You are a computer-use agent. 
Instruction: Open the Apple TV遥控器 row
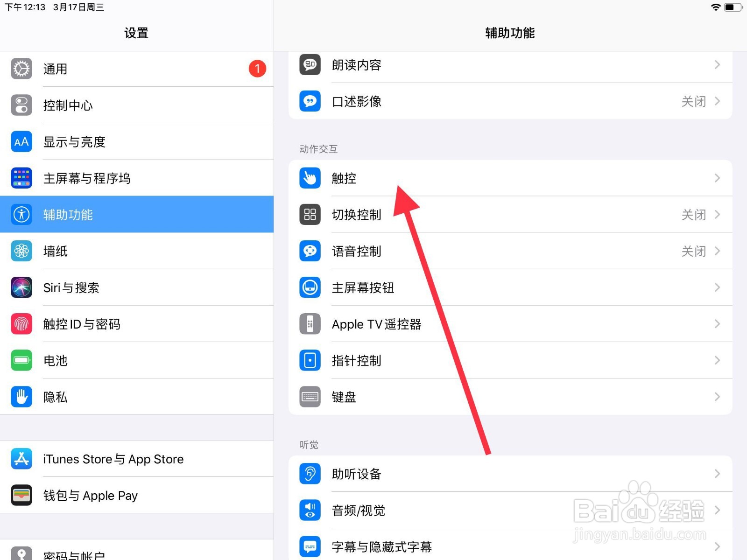tap(510, 323)
